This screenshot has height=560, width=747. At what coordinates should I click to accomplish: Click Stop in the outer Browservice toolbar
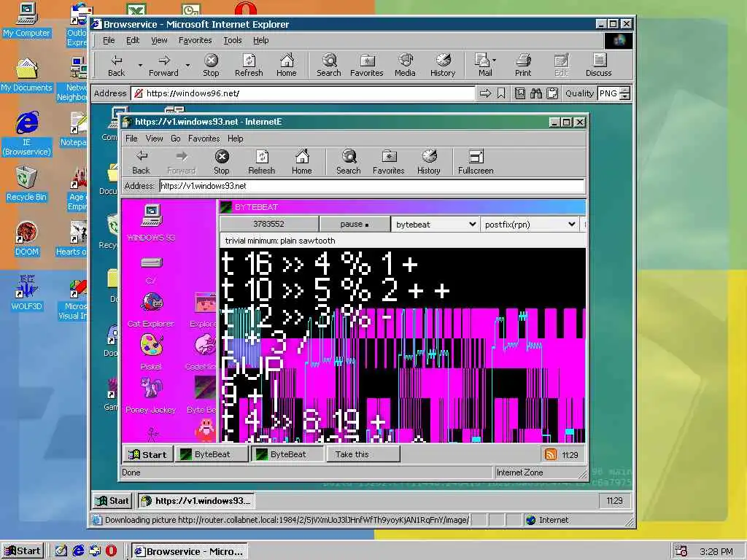point(211,65)
